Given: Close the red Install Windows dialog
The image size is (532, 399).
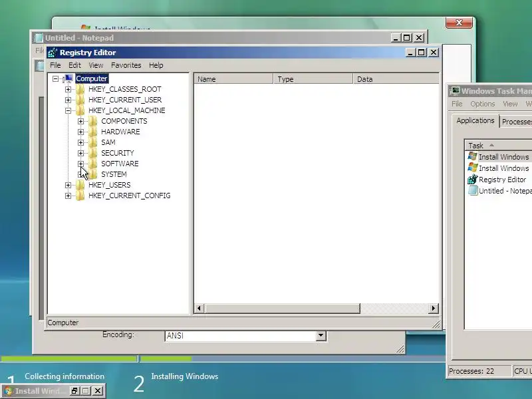Looking at the screenshot, I should pyautogui.click(x=459, y=23).
